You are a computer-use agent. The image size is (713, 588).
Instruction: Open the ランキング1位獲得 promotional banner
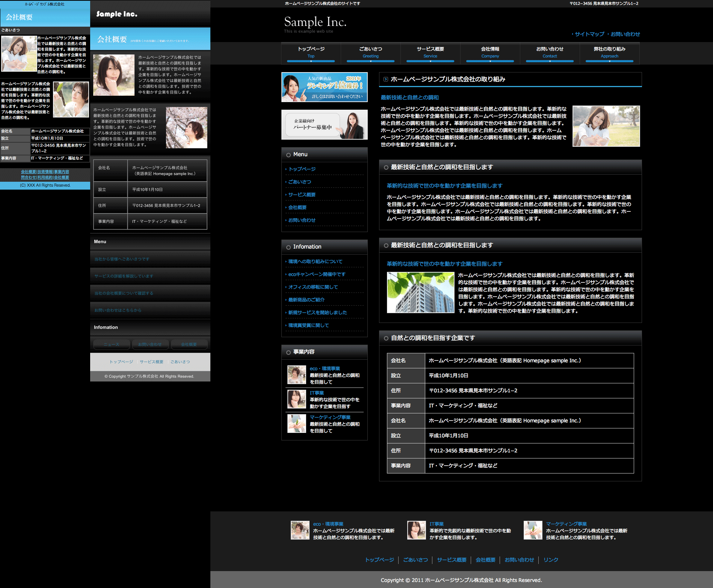pos(324,87)
